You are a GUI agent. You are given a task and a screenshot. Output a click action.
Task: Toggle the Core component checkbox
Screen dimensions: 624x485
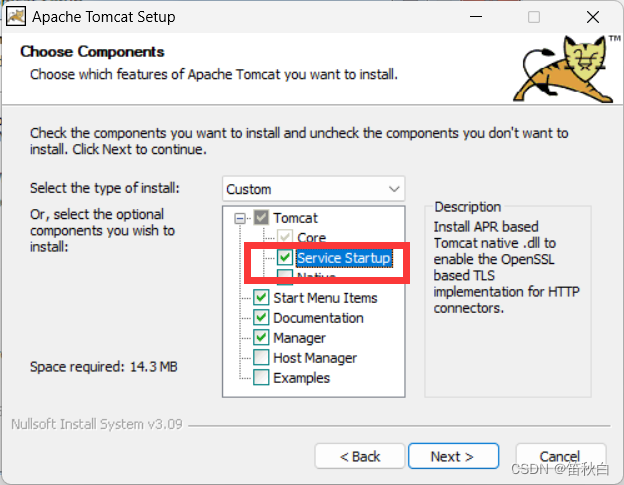click(x=285, y=237)
